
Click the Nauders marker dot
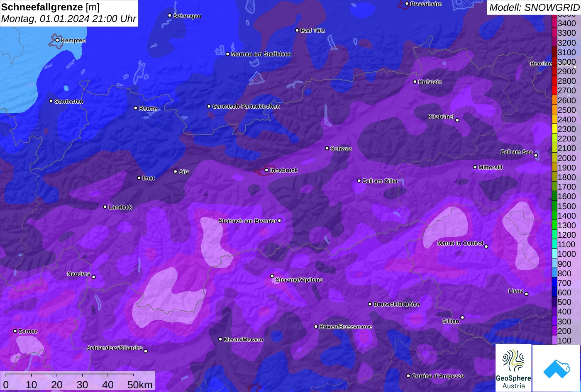(94, 277)
